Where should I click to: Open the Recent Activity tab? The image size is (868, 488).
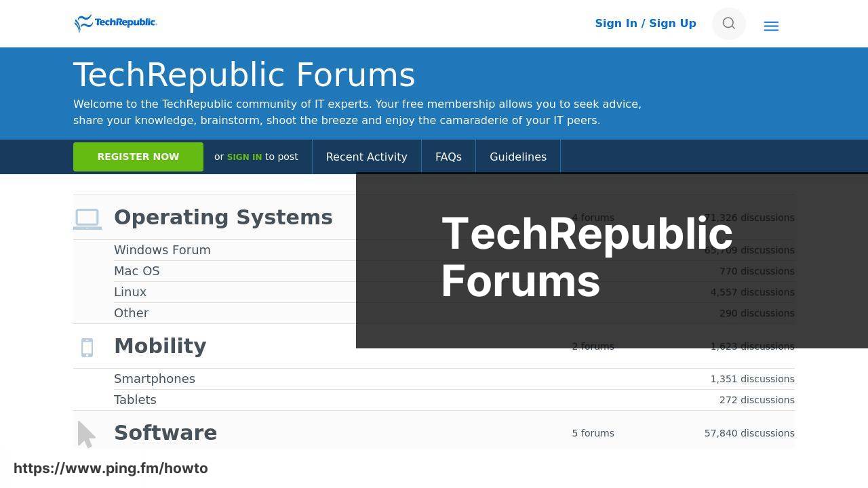[367, 157]
